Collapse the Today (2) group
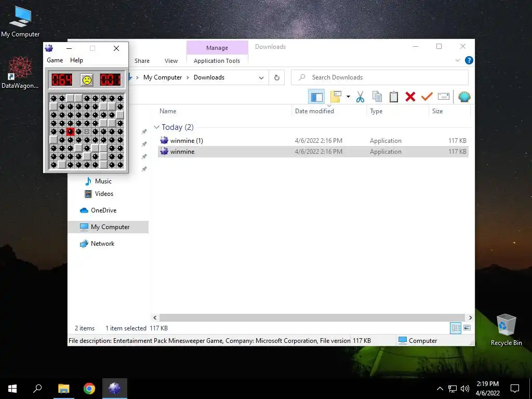Screen dimensions: 532x399 coord(156,127)
